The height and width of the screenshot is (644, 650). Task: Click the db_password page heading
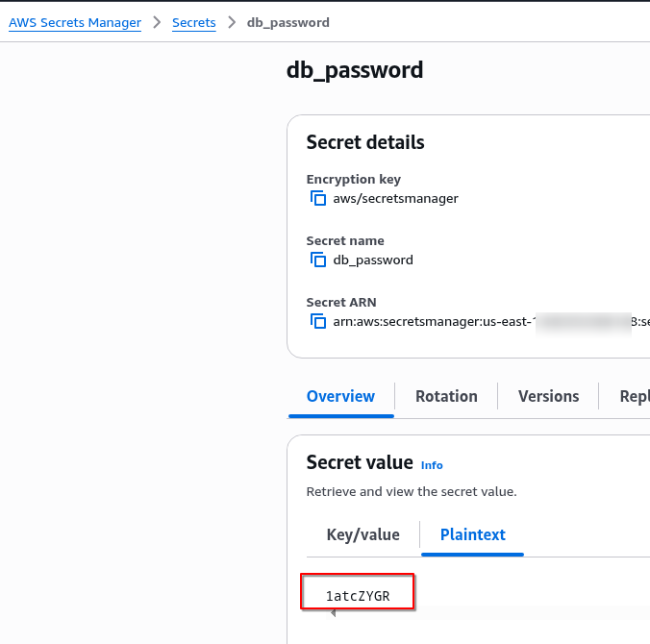355,70
